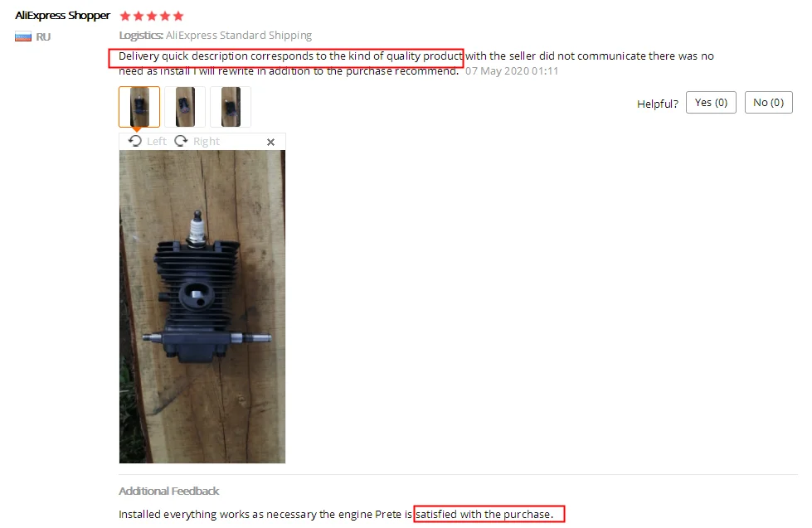This screenshot has height=528, width=812.
Task: Click the Right rotate text label
Action: (206, 141)
